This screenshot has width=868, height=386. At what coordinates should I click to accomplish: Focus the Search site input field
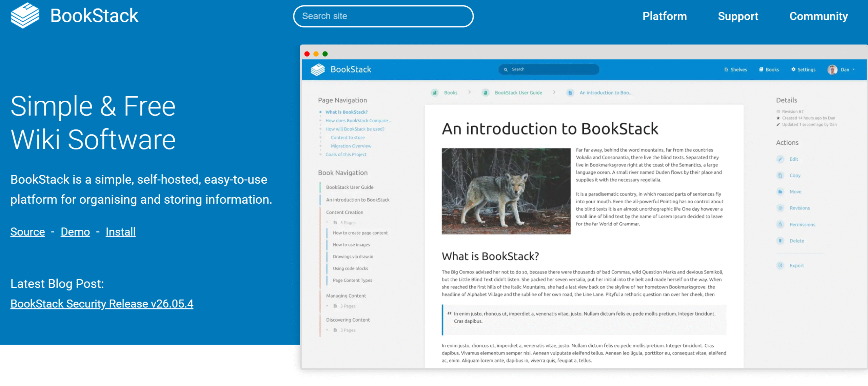point(383,16)
